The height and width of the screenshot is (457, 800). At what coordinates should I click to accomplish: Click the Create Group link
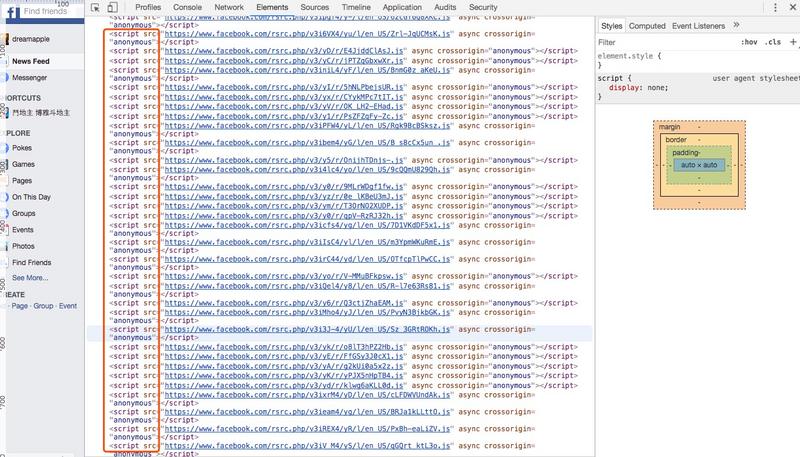[43, 306]
